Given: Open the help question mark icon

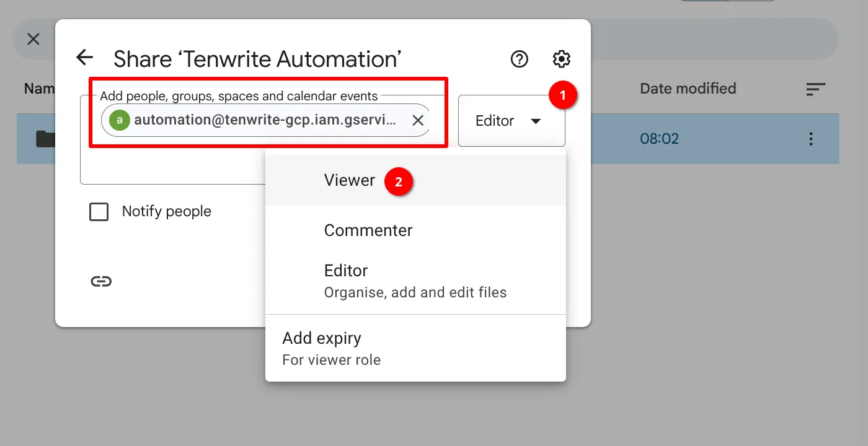Looking at the screenshot, I should (x=519, y=59).
